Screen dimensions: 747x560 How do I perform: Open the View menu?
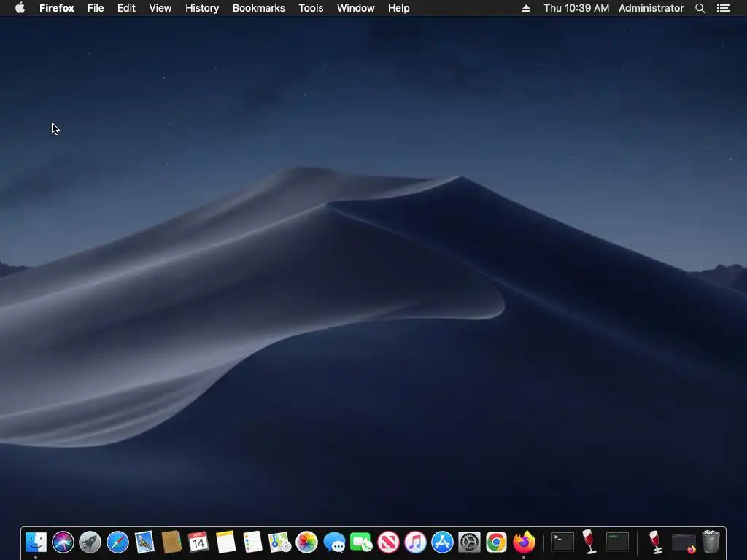pos(160,8)
